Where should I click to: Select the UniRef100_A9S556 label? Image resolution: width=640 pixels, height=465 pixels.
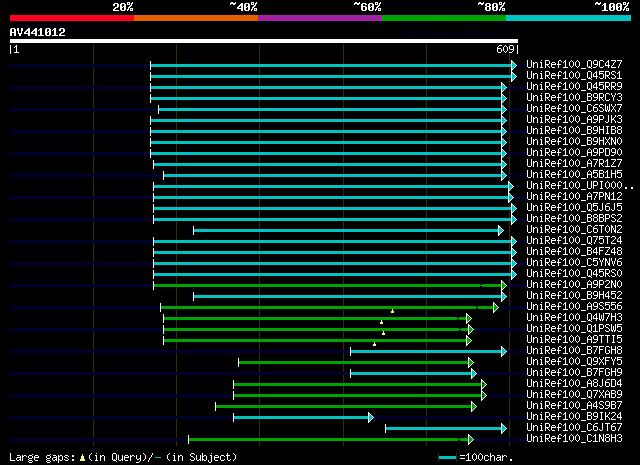click(574, 307)
